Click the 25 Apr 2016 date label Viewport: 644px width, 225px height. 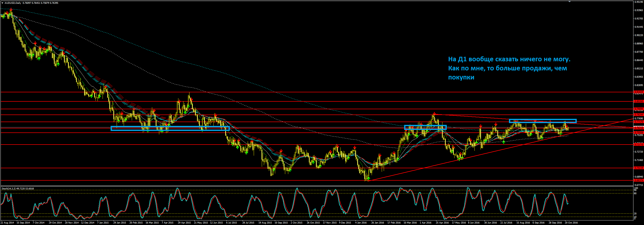point(442,223)
